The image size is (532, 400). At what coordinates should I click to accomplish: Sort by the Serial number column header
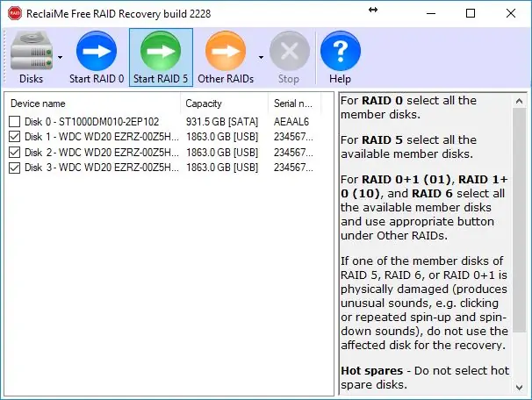click(x=295, y=104)
